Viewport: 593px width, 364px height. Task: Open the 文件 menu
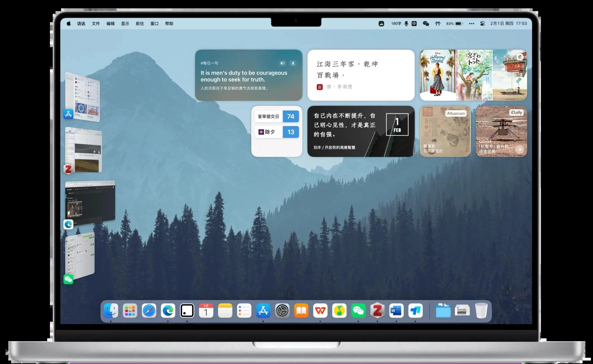(96, 24)
